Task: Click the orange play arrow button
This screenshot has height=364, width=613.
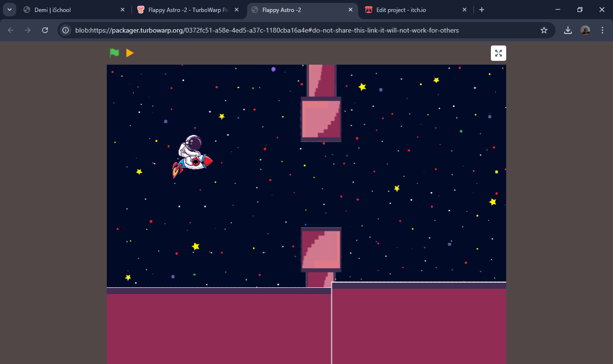Action: click(x=129, y=53)
